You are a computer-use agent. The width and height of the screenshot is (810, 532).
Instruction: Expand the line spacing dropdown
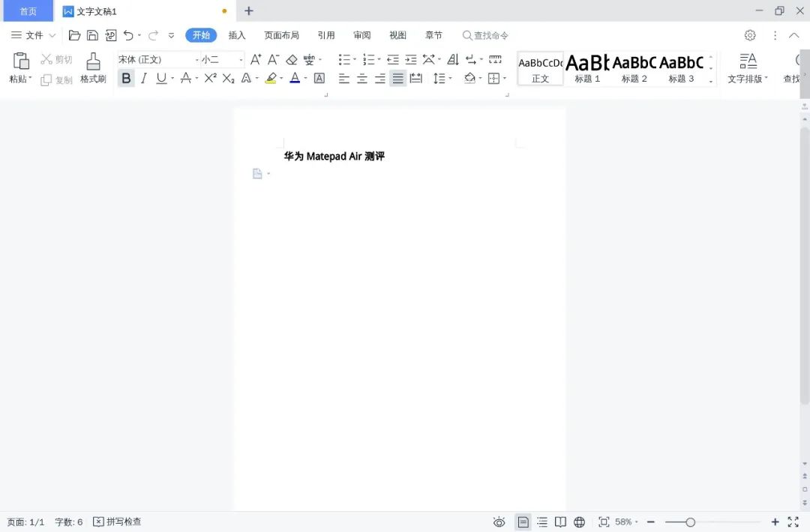tap(451, 79)
